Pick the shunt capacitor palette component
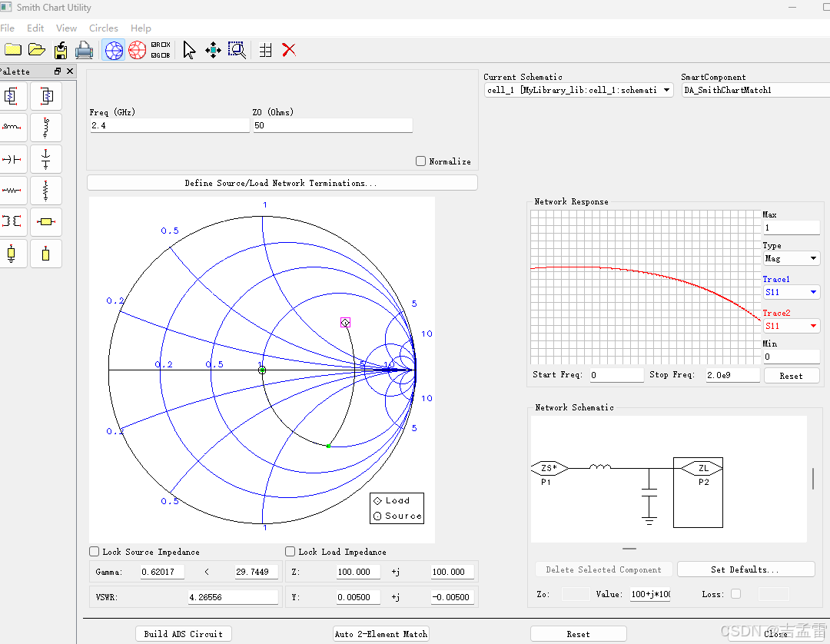Viewport: 830px width, 644px height. (46, 159)
